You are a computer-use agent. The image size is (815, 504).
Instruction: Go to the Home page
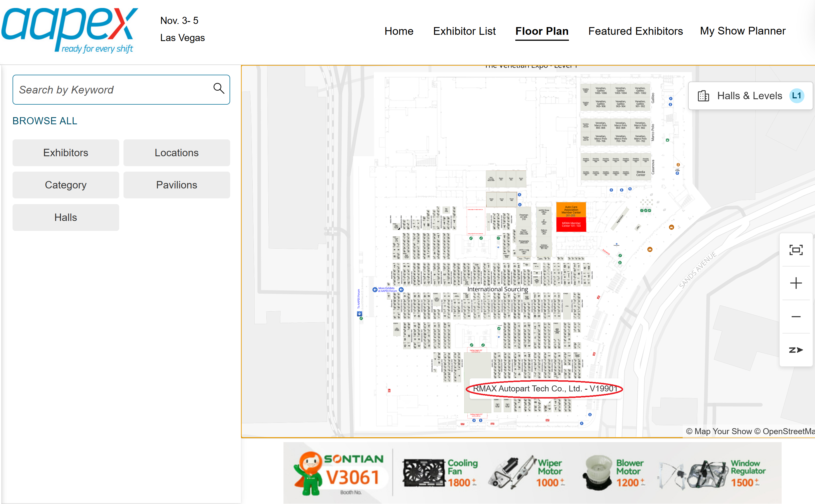click(398, 31)
